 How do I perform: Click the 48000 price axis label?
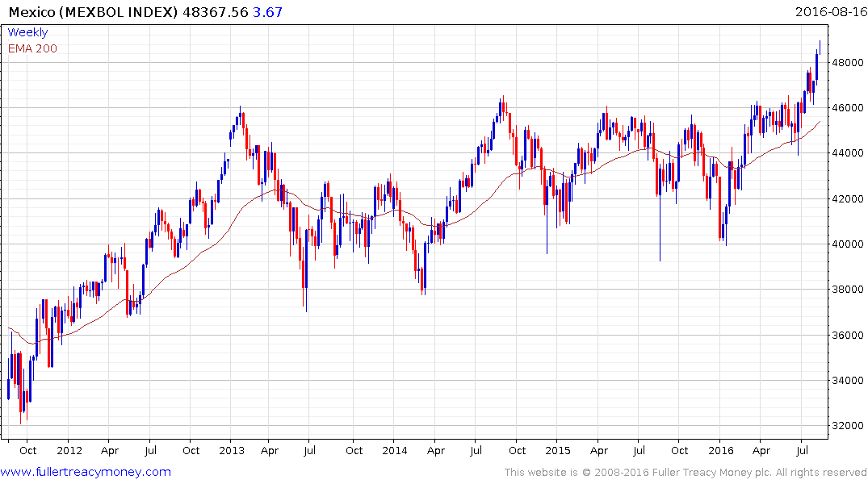click(848, 62)
